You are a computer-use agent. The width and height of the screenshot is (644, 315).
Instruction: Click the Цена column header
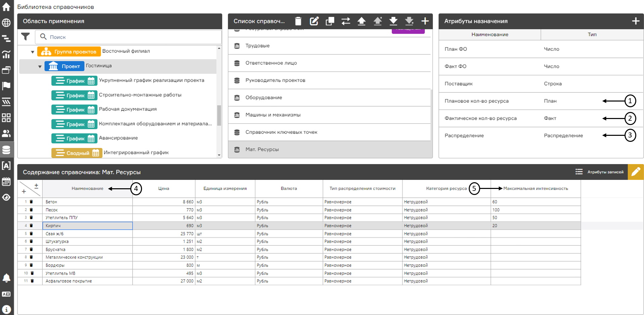click(x=164, y=189)
